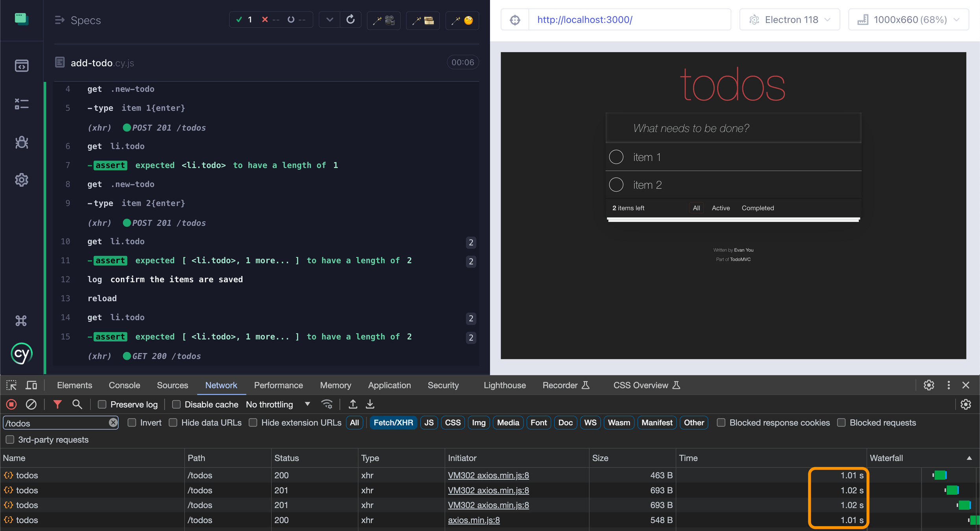Viewport: 980px width, 531px height.
Task: Expand the Electron 118 browser selector
Action: click(x=790, y=20)
